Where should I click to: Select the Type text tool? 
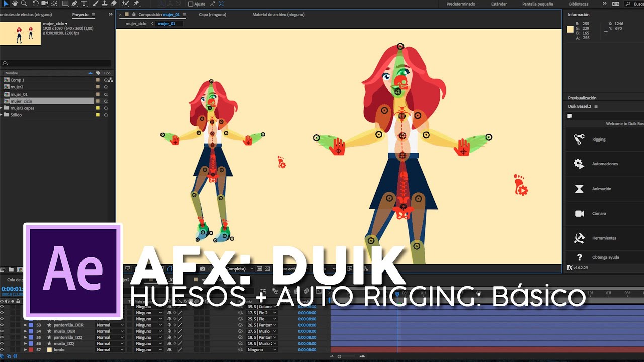[84, 4]
